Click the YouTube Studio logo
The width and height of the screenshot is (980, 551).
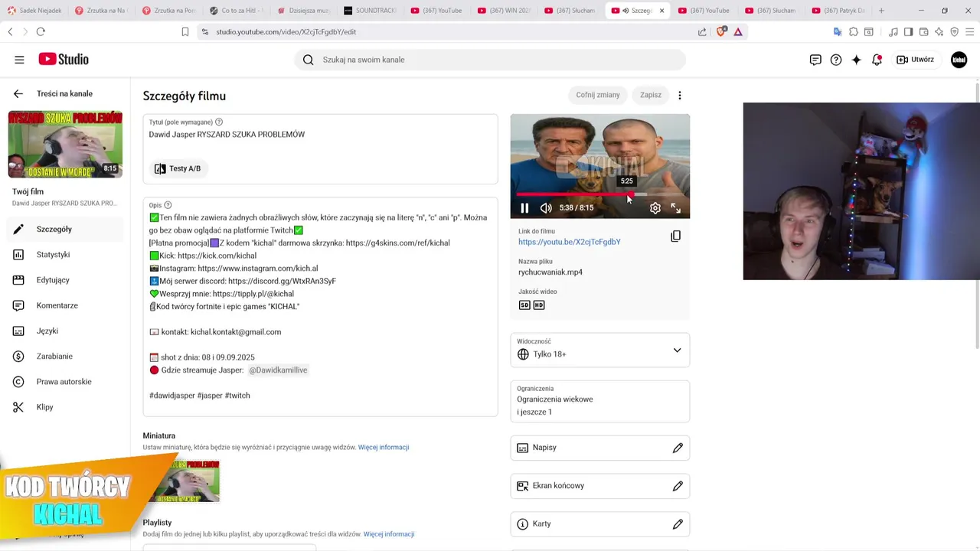[64, 60]
